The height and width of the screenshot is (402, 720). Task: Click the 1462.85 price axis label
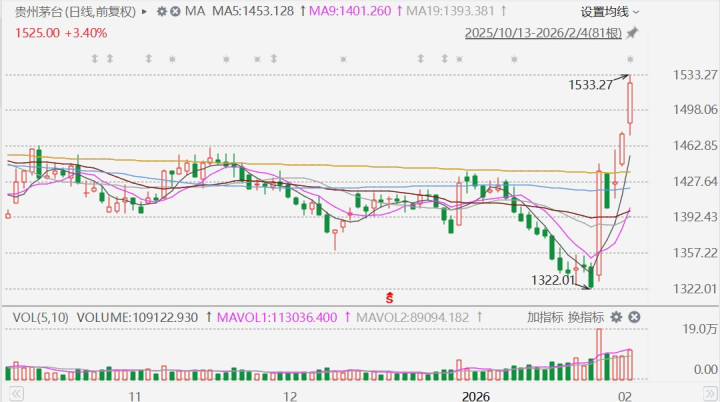pos(695,146)
